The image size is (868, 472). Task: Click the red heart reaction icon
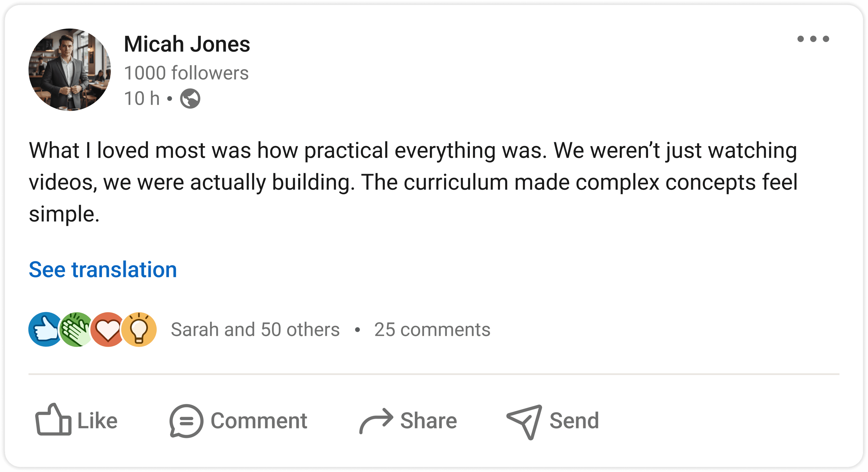(108, 329)
